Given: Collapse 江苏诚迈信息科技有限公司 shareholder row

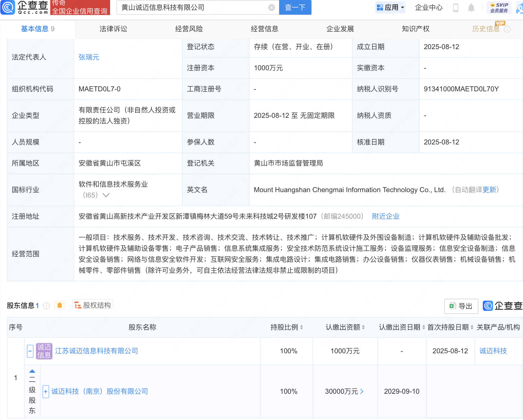Looking at the screenshot, I should tap(30, 351).
